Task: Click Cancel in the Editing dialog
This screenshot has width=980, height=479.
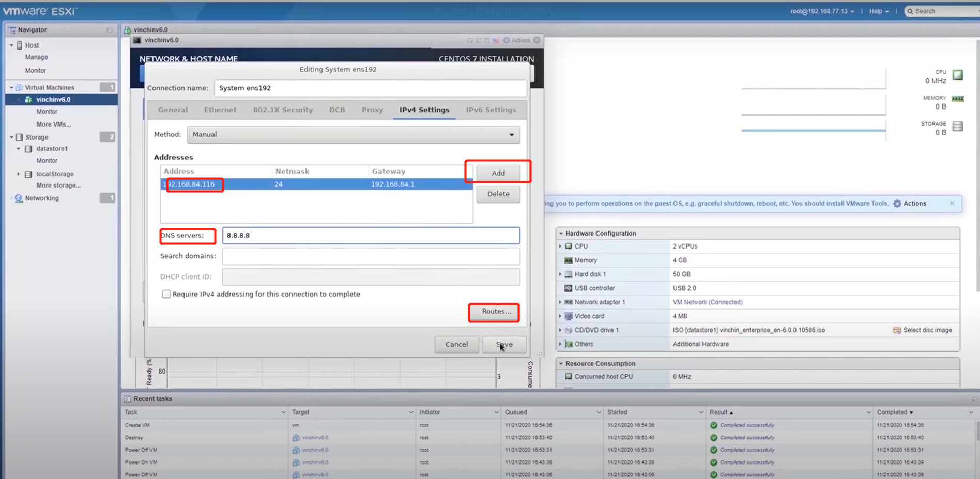Action: pyautogui.click(x=457, y=344)
